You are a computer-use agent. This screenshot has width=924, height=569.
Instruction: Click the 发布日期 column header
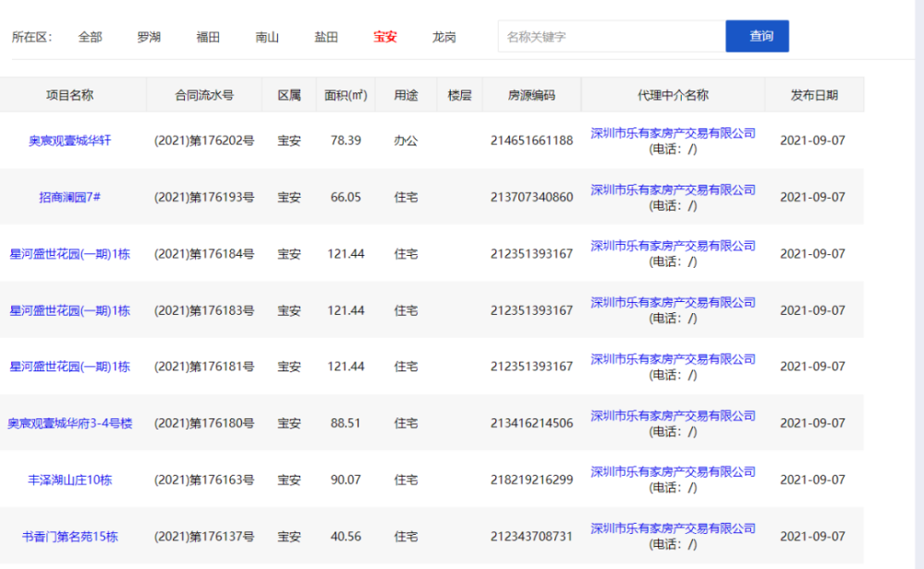(814, 95)
